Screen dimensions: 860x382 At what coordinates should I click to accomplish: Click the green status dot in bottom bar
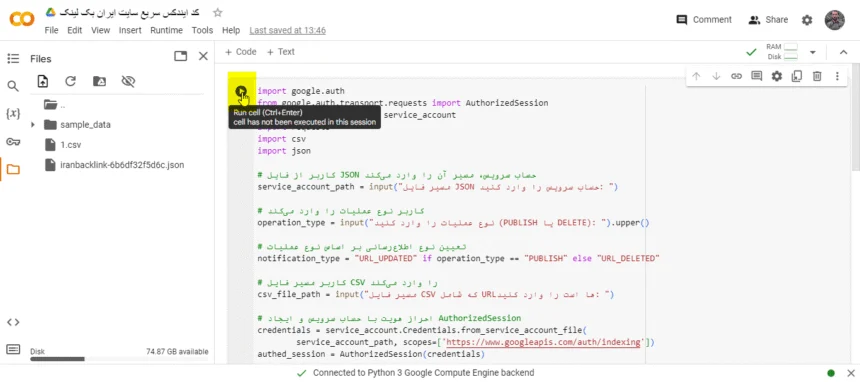tap(831, 373)
